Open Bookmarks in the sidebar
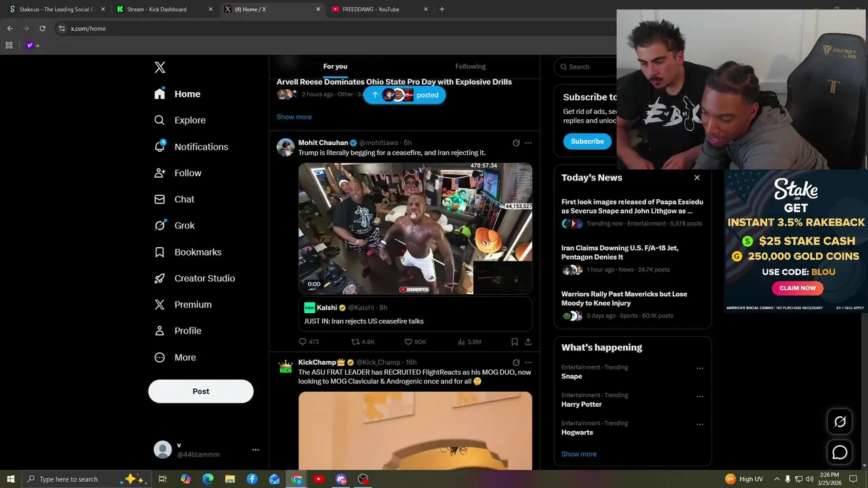 pos(188,252)
